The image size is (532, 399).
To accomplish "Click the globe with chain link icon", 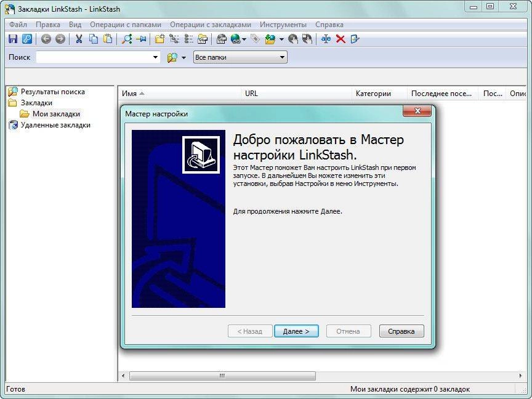I will 235,39.
